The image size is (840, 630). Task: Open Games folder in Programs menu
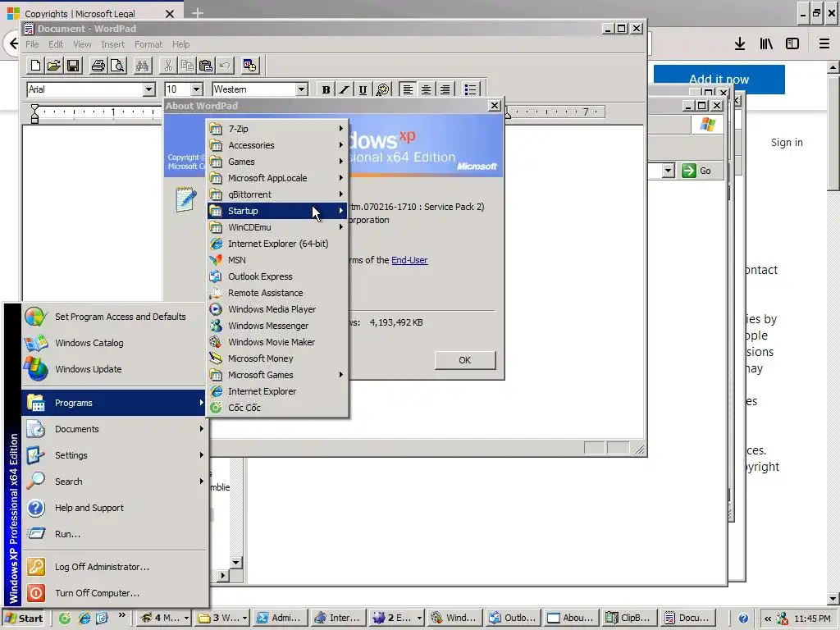point(277,162)
